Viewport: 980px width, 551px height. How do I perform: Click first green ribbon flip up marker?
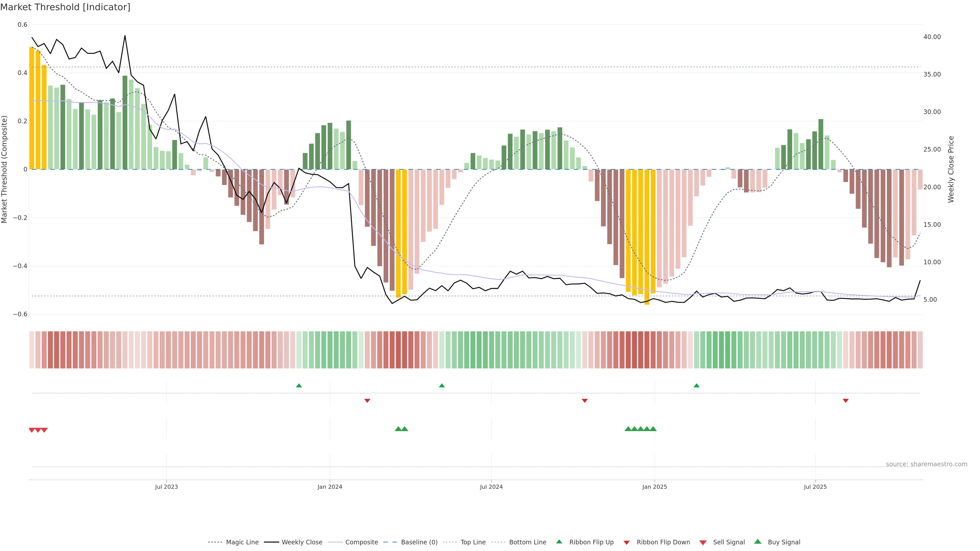tap(299, 386)
